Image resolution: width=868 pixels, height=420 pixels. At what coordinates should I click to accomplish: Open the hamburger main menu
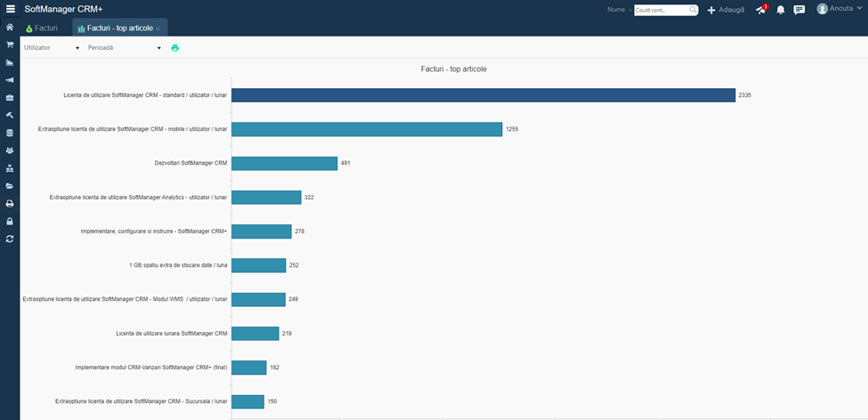pyautogui.click(x=10, y=9)
